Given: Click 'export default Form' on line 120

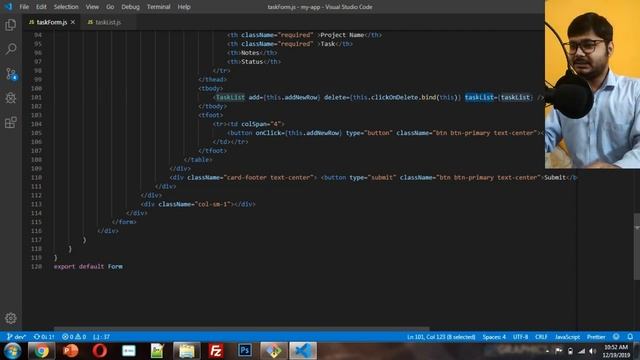Looking at the screenshot, I should pyautogui.click(x=88, y=266).
